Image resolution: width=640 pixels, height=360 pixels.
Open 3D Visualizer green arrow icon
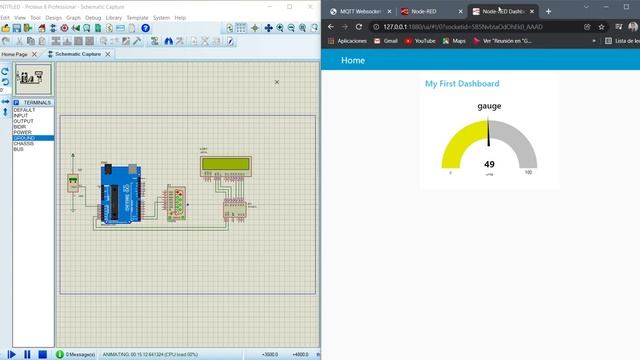tap(76, 28)
